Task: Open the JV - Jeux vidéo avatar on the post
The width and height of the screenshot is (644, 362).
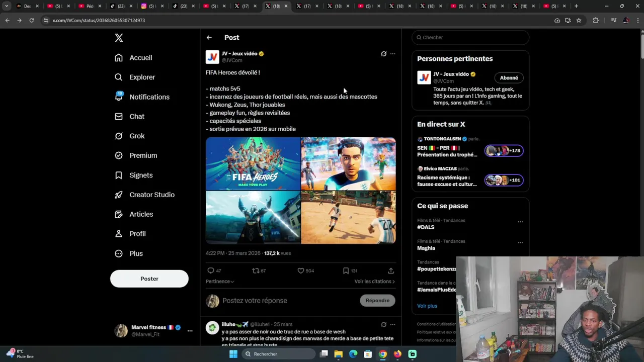Action: [212, 57]
